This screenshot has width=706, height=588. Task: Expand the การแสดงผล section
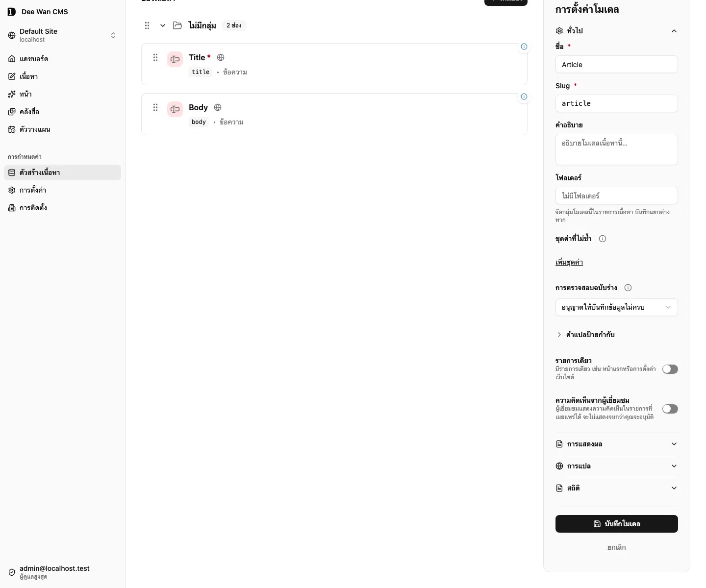pos(617,444)
